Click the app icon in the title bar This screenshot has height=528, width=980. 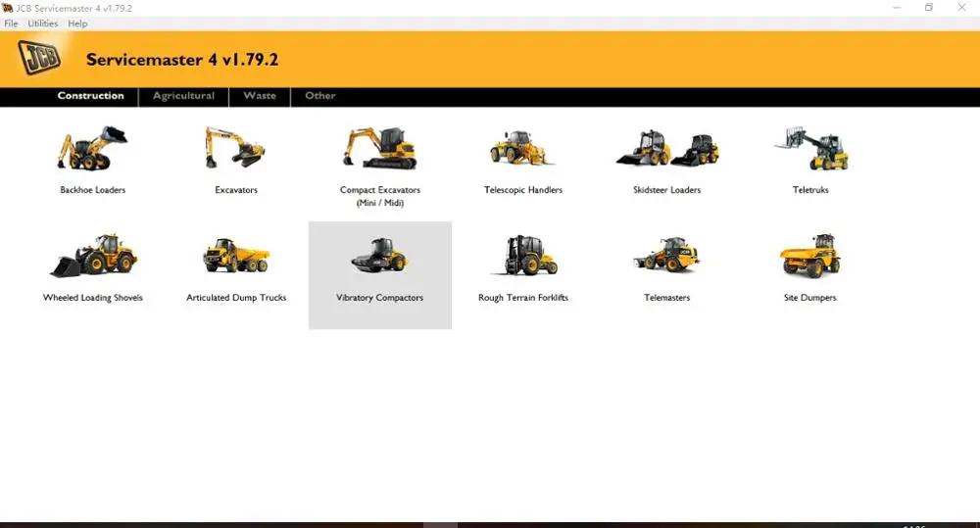(7, 8)
